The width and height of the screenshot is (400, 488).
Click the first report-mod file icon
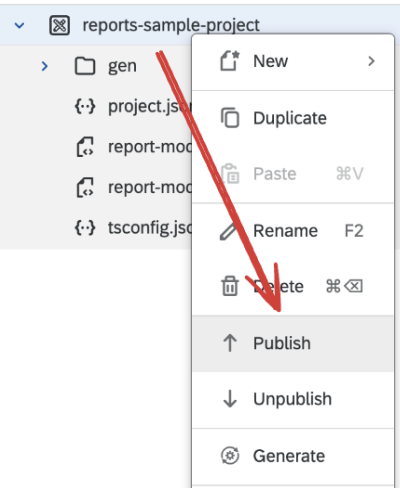pos(85,147)
